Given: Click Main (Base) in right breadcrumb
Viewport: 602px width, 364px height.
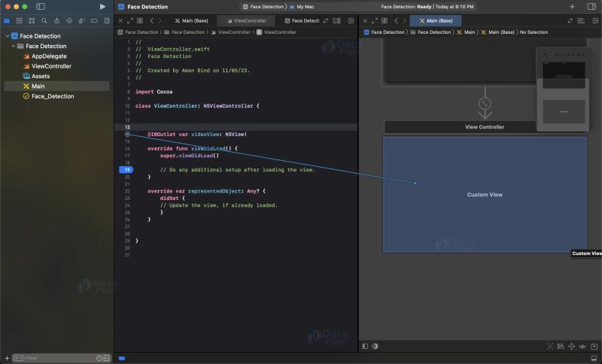Looking at the screenshot, I should [497, 32].
